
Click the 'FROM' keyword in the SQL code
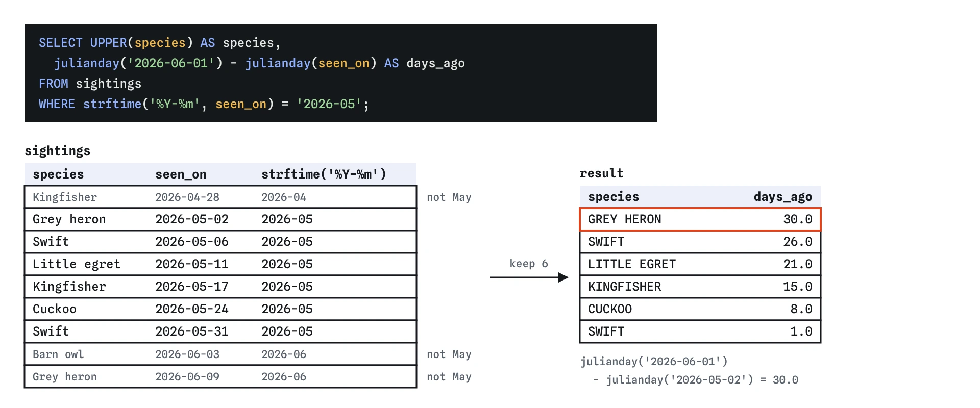(x=54, y=84)
